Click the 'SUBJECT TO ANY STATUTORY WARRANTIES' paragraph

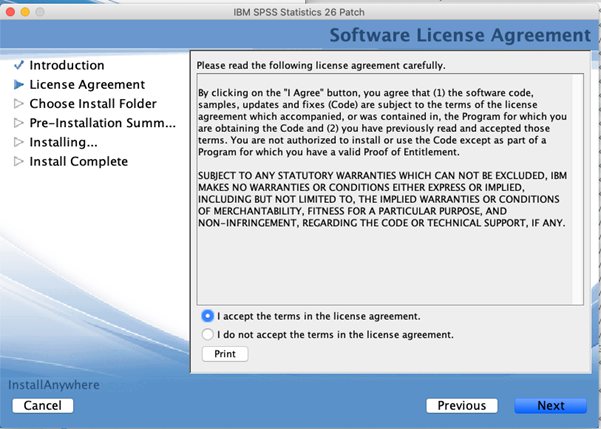(x=382, y=199)
